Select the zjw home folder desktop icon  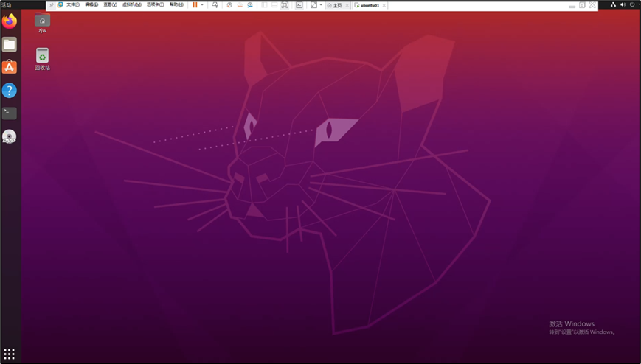[x=42, y=23]
